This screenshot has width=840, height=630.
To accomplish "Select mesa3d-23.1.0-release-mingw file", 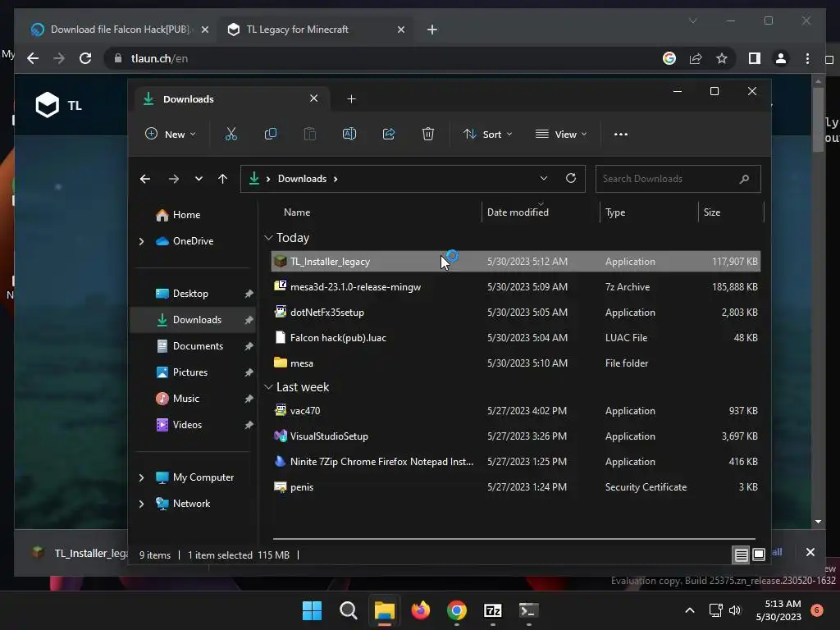I will [515, 287].
